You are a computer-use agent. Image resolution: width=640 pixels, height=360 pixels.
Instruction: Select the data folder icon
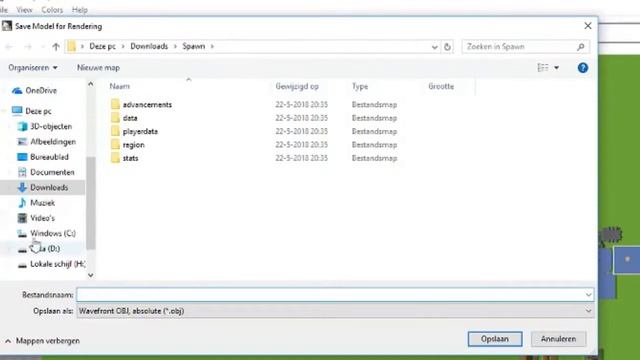coord(116,118)
